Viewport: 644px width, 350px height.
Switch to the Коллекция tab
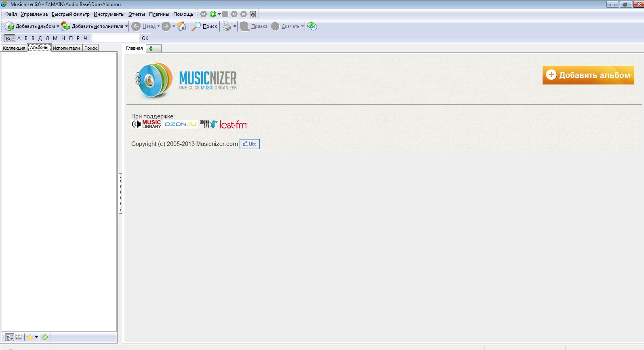click(14, 48)
